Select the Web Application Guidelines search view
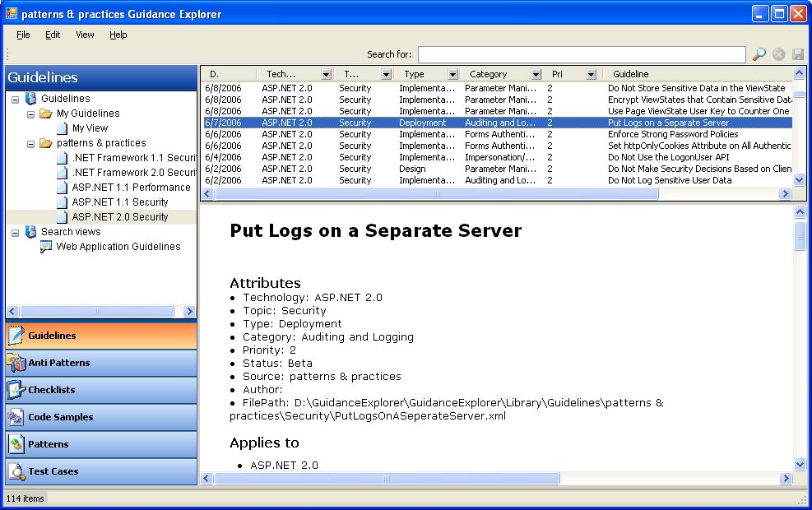812x510 pixels. 118,247
